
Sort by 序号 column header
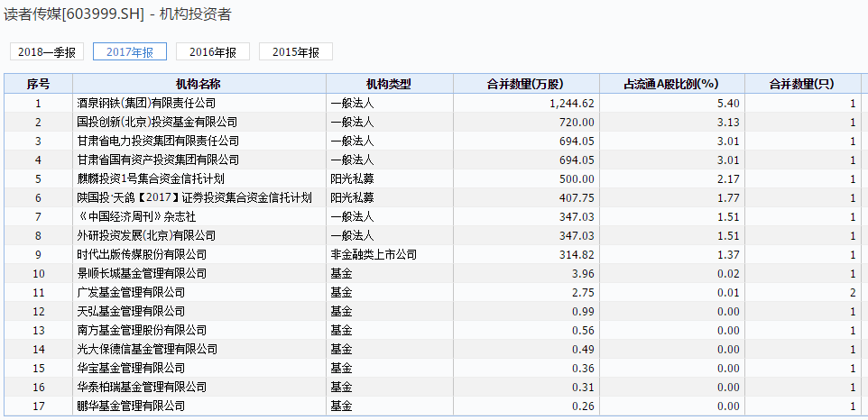point(38,84)
